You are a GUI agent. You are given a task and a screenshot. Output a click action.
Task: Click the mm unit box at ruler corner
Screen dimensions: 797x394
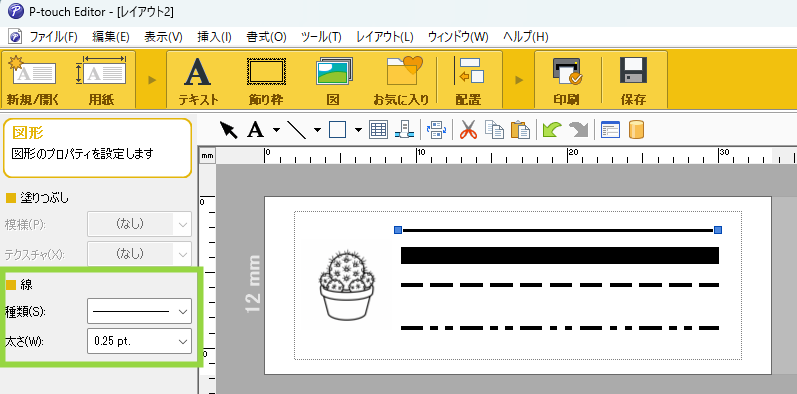click(207, 156)
